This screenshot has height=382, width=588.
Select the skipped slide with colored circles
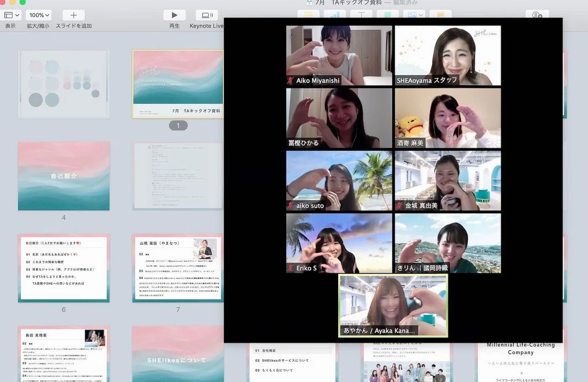click(x=63, y=84)
